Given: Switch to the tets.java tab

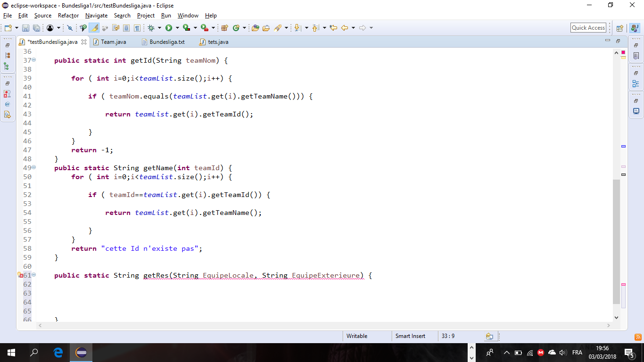Looking at the screenshot, I should 218,42.
